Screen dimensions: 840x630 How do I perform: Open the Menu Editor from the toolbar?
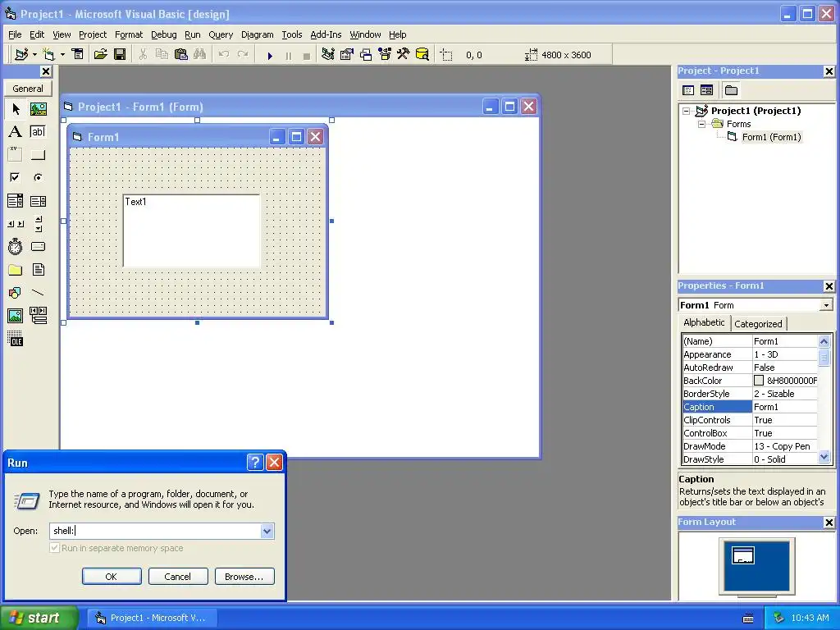(77, 54)
